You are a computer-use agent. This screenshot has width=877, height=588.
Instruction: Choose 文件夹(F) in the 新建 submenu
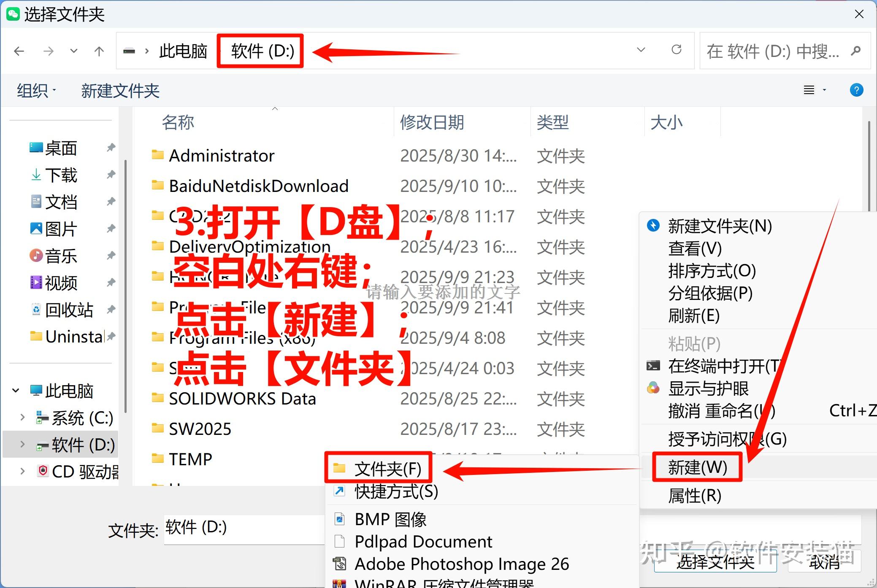tap(388, 468)
